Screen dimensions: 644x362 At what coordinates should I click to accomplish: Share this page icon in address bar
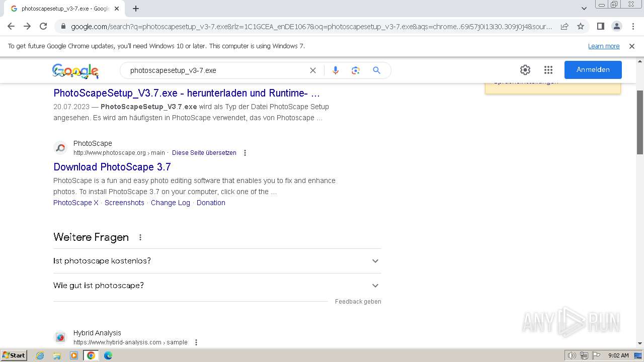click(x=565, y=26)
